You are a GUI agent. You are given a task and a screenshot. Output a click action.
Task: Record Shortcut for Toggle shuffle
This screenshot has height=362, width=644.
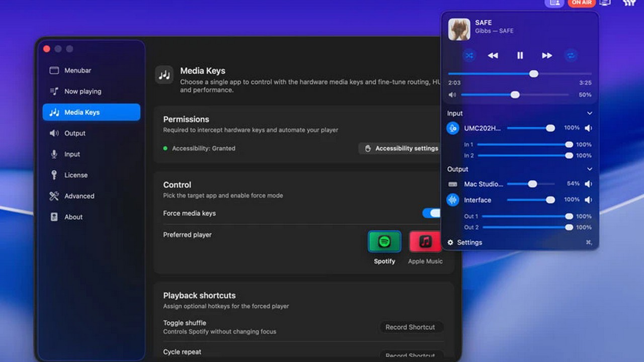point(410,327)
